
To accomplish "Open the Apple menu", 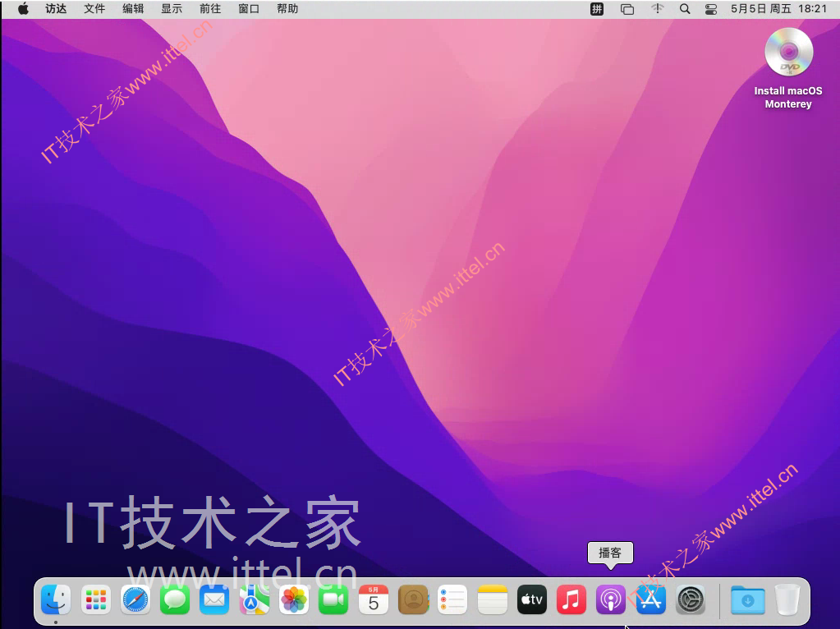I will pos(23,8).
